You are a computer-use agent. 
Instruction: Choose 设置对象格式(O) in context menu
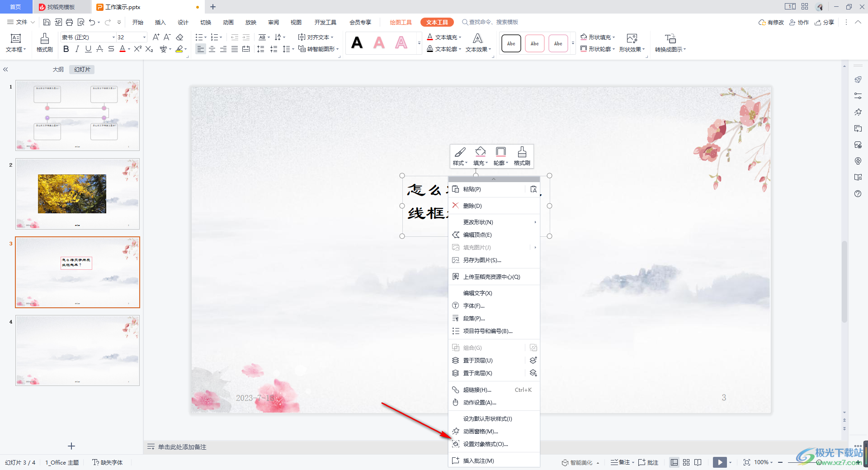point(494,444)
